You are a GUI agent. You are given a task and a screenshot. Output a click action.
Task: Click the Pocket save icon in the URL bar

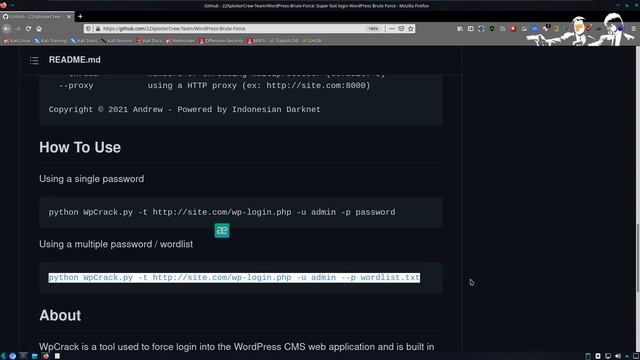[x=401, y=29]
